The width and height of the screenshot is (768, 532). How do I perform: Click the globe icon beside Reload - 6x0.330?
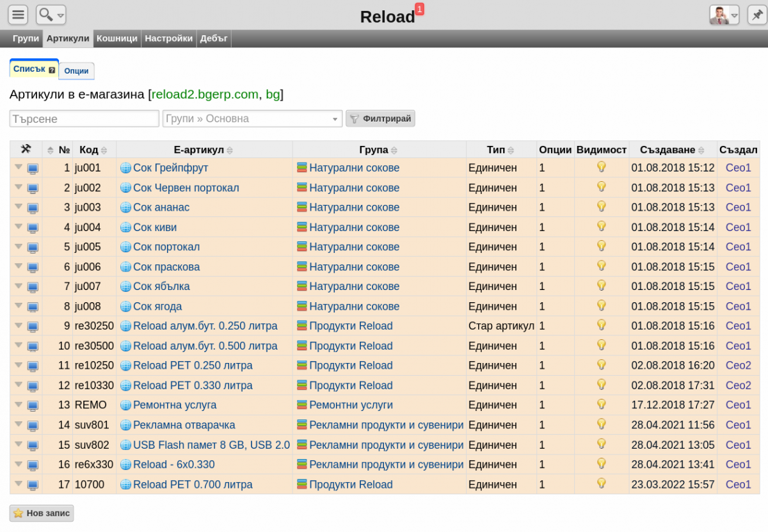coord(125,465)
